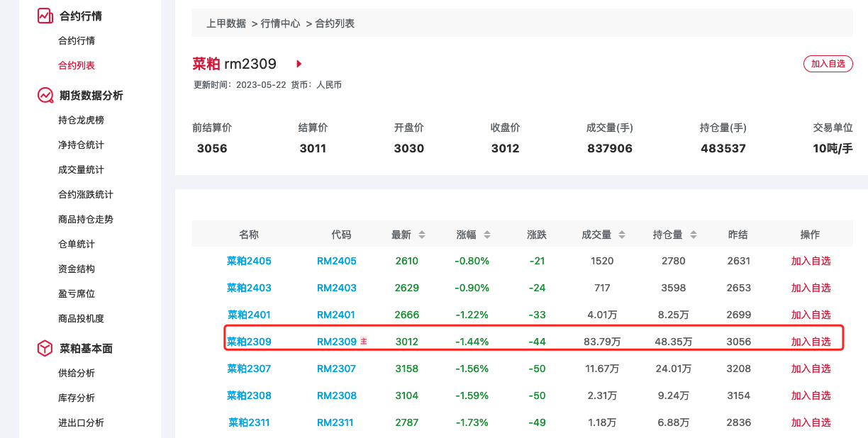Click the 期货数据分析 section icon
The width and height of the screenshot is (868, 438).
coord(45,95)
